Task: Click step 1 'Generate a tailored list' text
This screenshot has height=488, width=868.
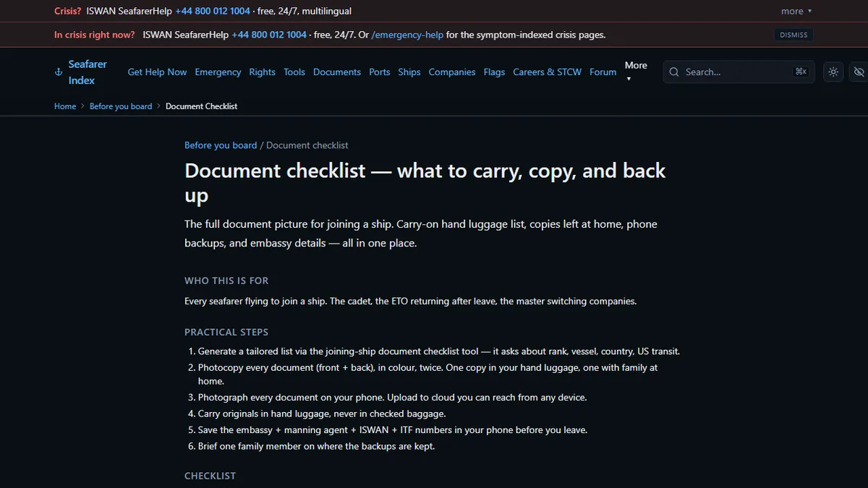Action: coord(439,351)
